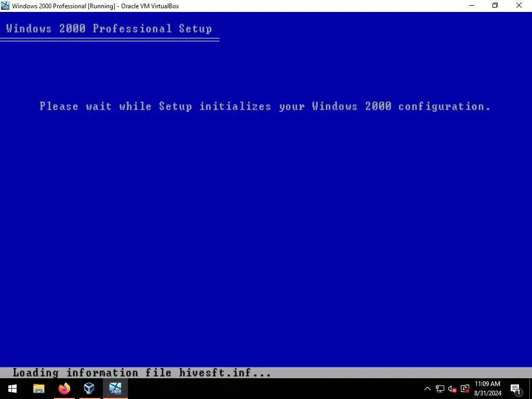Open File Explorer from the taskbar
The width and height of the screenshot is (532, 399).
(x=38, y=389)
